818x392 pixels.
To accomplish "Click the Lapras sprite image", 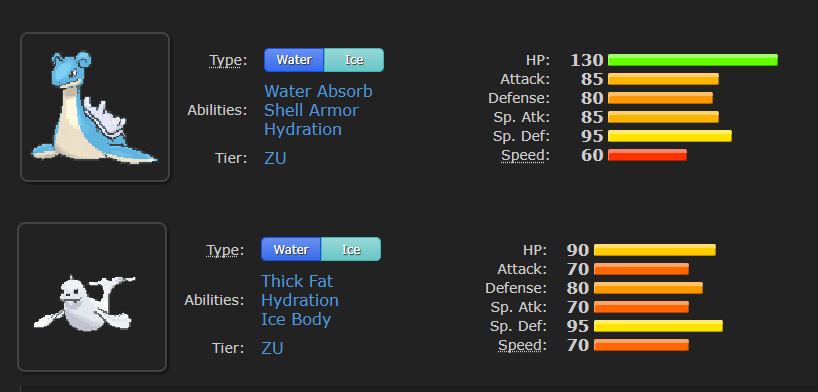I will 94,107.
